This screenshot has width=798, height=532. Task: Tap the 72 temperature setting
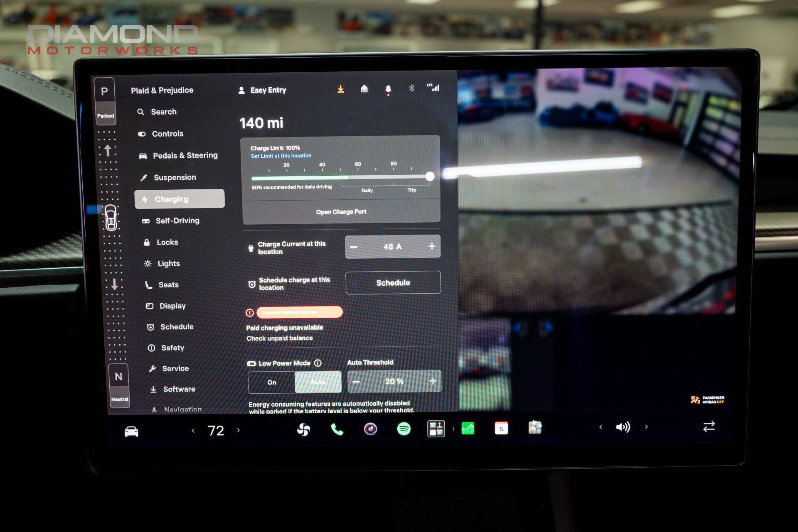pyautogui.click(x=216, y=431)
